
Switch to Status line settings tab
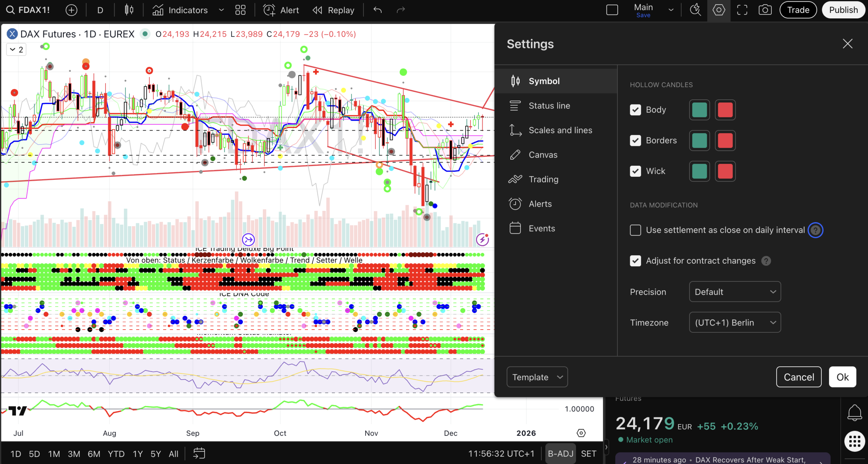click(549, 106)
